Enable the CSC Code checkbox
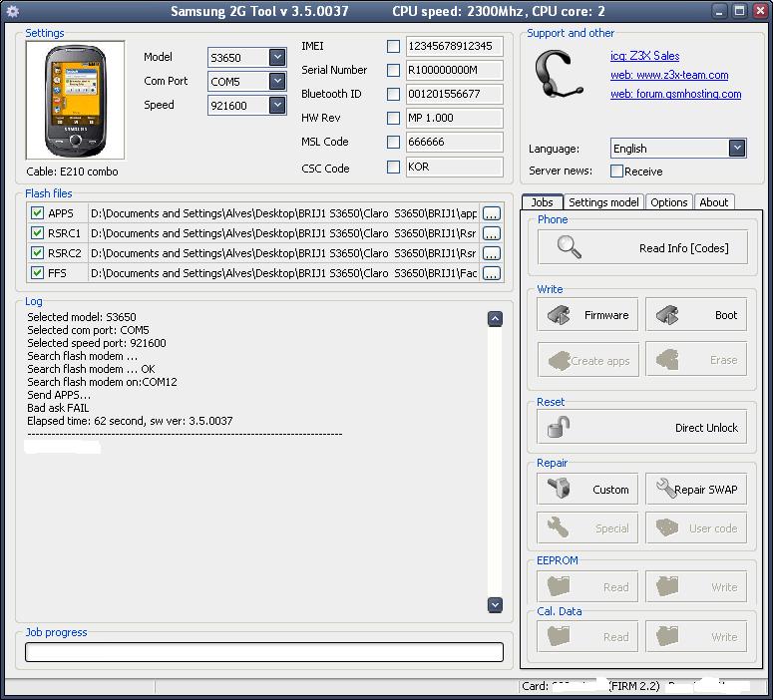Image resolution: width=773 pixels, height=700 pixels. point(393,168)
